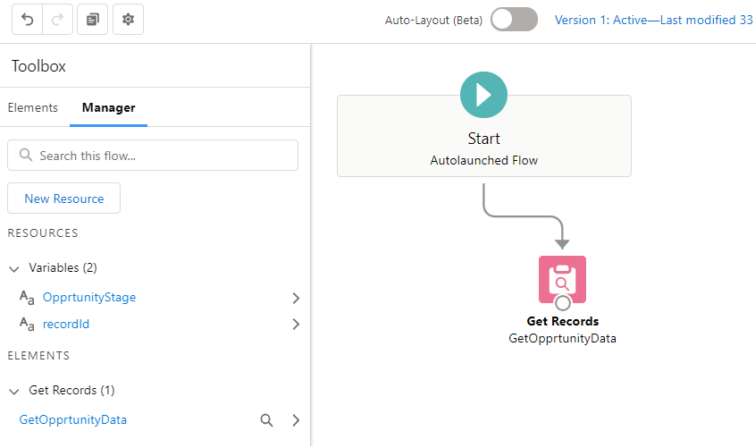This screenshot has width=756, height=446.
Task: Click the ELEMENTS section heading
Action: pos(39,355)
